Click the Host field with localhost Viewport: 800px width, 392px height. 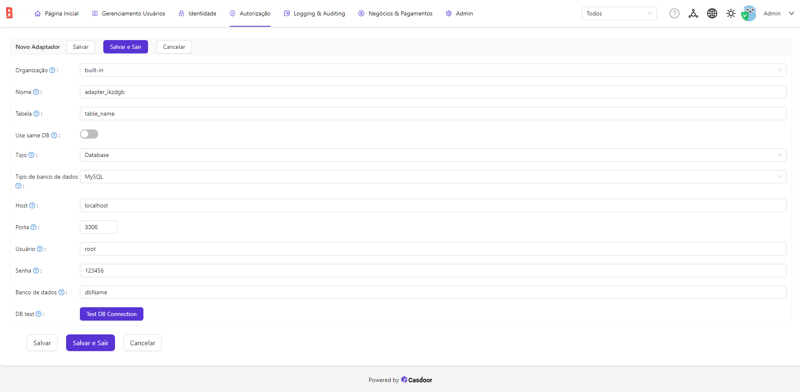pos(433,205)
